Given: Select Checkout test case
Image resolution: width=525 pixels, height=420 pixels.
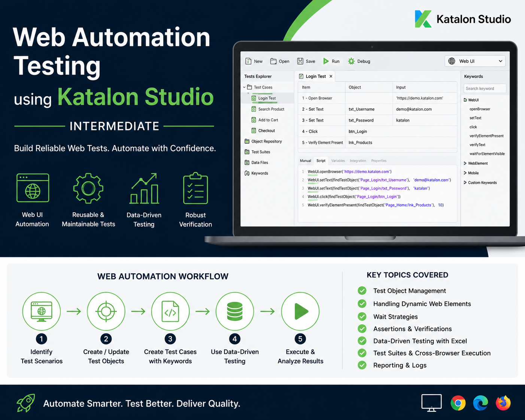Looking at the screenshot, I should [x=267, y=131].
